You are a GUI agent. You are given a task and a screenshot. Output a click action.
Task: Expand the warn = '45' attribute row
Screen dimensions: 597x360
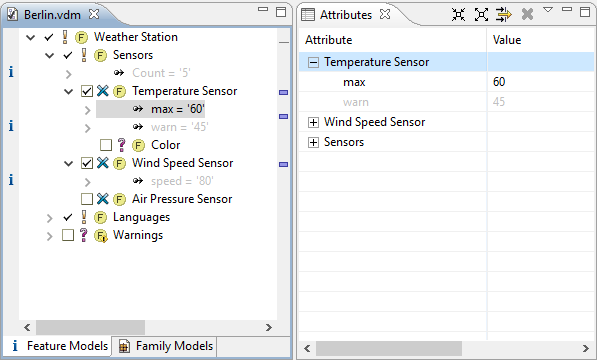coord(88,128)
